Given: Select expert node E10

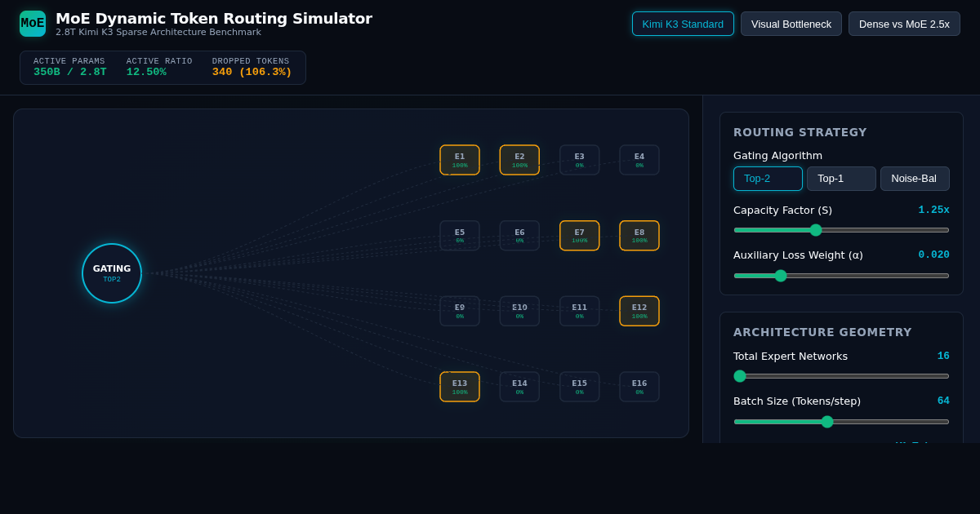Looking at the screenshot, I should [x=519, y=311].
